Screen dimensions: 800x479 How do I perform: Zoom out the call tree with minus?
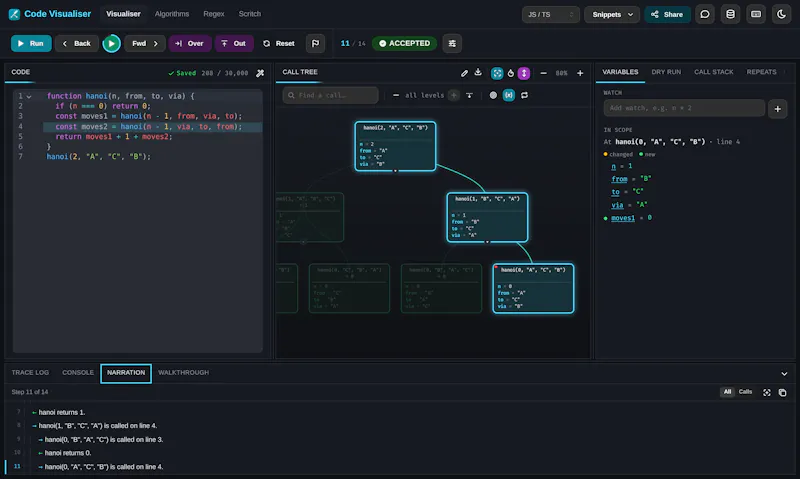(x=543, y=73)
